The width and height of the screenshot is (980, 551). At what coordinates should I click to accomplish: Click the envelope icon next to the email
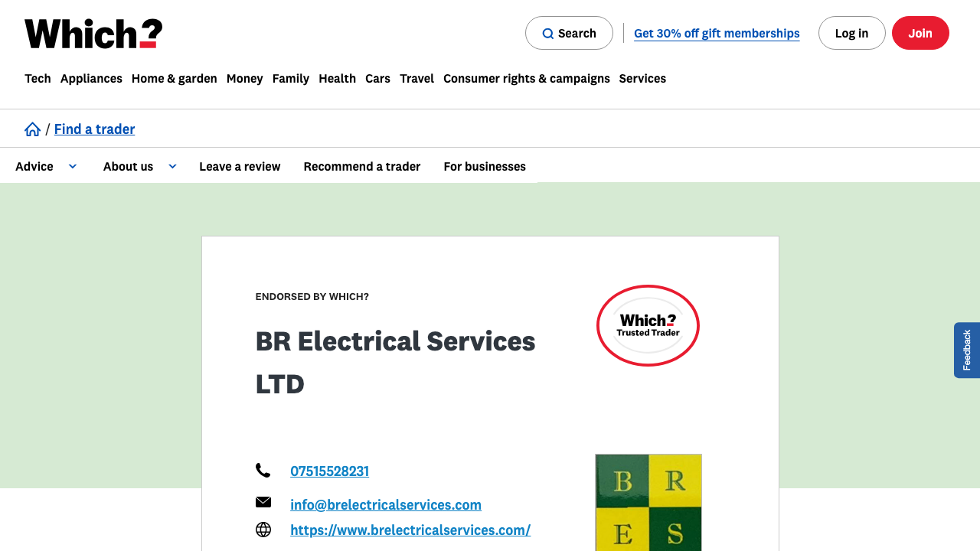pos(263,501)
